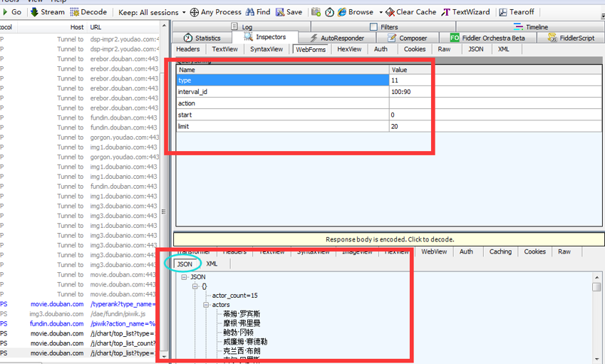The height and width of the screenshot is (364, 605).
Task: Click the Clear Cache icon
Action: 390,12
